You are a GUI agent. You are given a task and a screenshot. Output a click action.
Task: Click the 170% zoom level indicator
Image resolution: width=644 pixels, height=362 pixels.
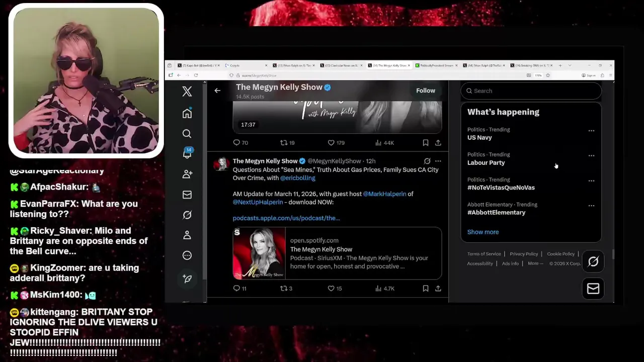coord(538,75)
